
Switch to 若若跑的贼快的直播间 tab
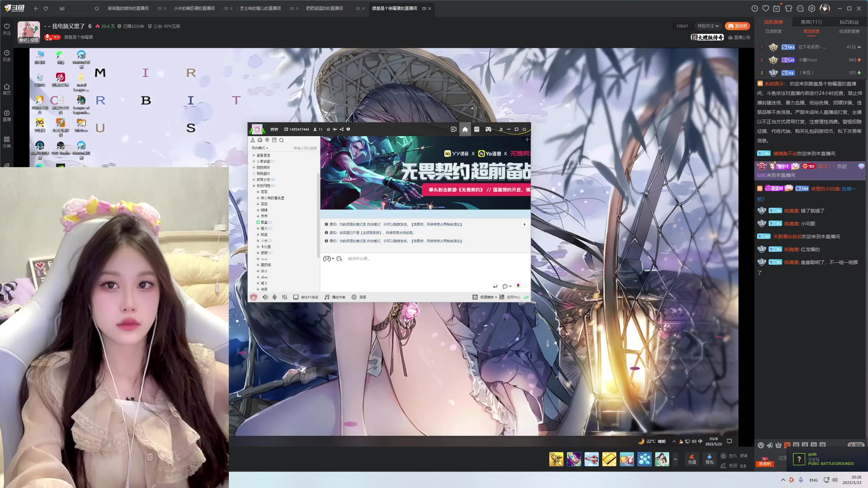pos(128,8)
